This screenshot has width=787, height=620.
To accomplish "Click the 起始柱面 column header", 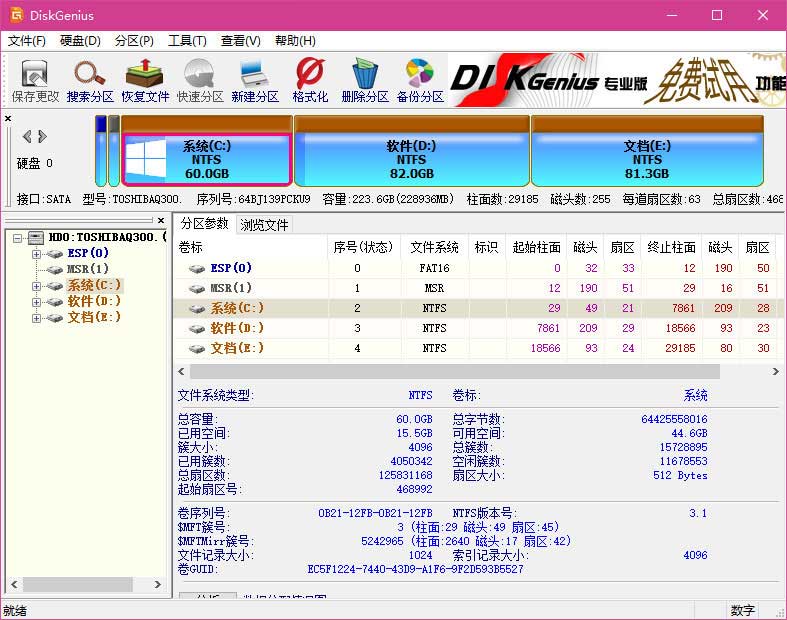I will 536,247.
